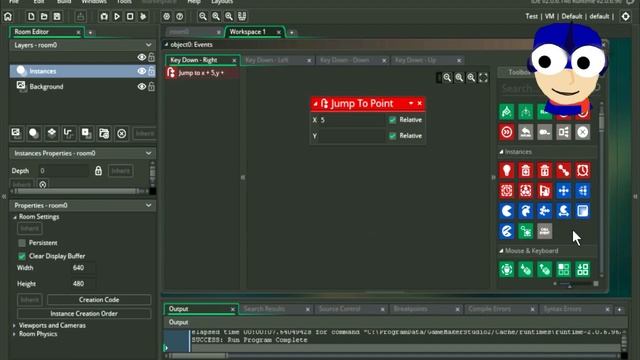
Task: Collapse the Layers - room0 panel chevron
Action: [x=149, y=45]
